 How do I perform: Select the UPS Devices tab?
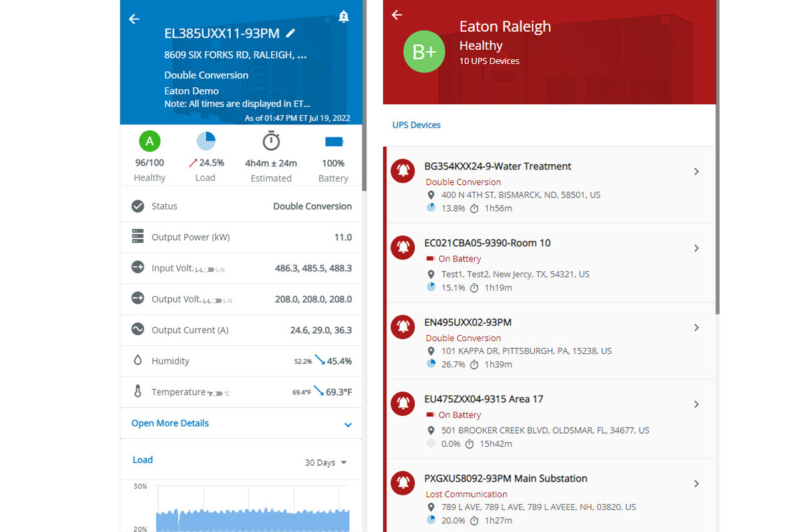coord(416,125)
